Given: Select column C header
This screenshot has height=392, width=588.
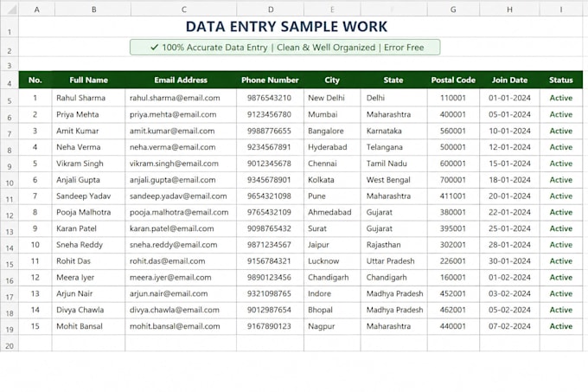Looking at the screenshot, I should coord(183,10).
